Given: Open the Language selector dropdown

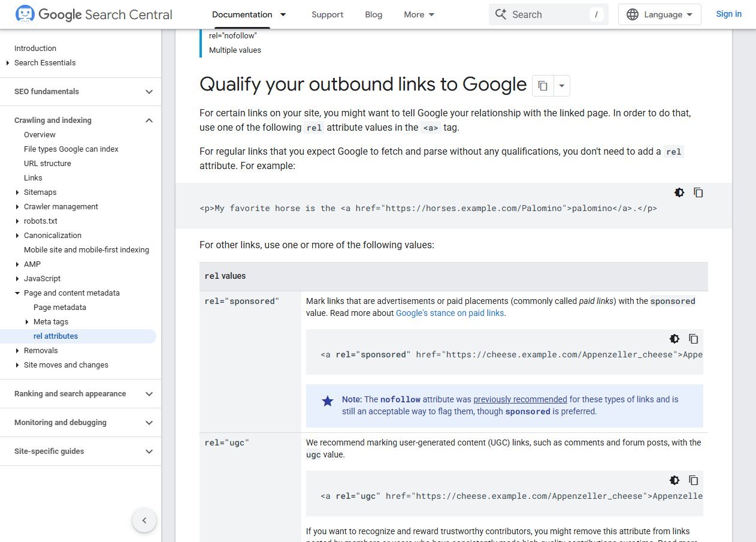Looking at the screenshot, I should (660, 14).
